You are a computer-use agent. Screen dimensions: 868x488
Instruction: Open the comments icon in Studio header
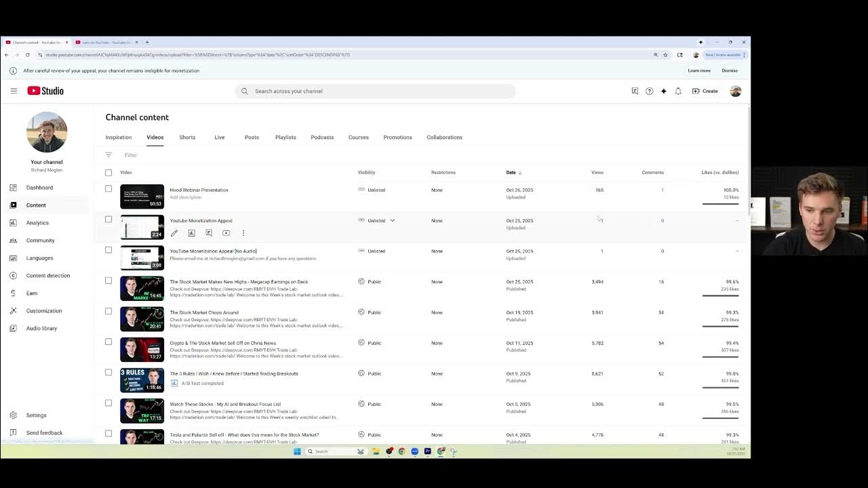point(635,91)
